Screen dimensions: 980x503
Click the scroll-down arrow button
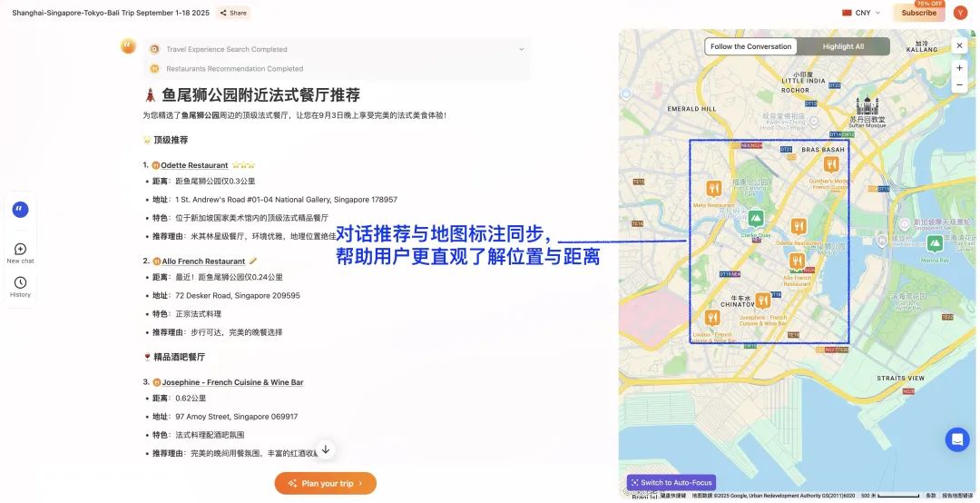click(326, 449)
